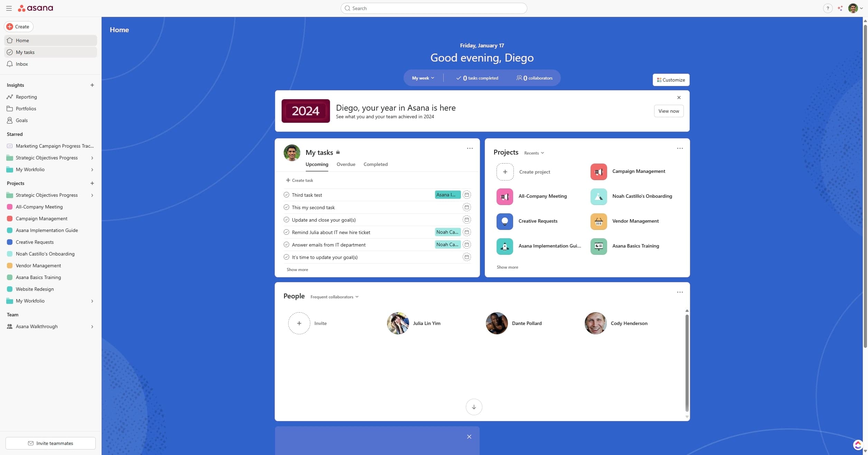Click the Customize button

pyautogui.click(x=671, y=80)
